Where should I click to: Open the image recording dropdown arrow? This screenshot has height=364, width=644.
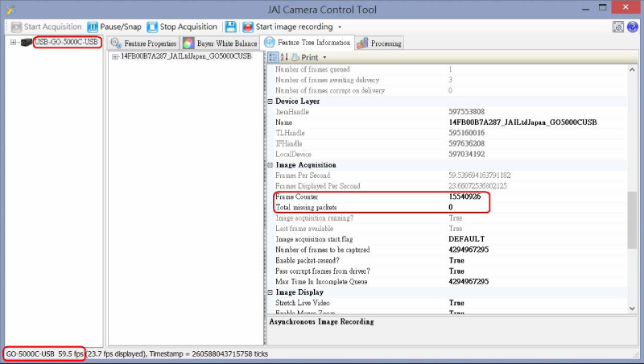click(x=340, y=27)
